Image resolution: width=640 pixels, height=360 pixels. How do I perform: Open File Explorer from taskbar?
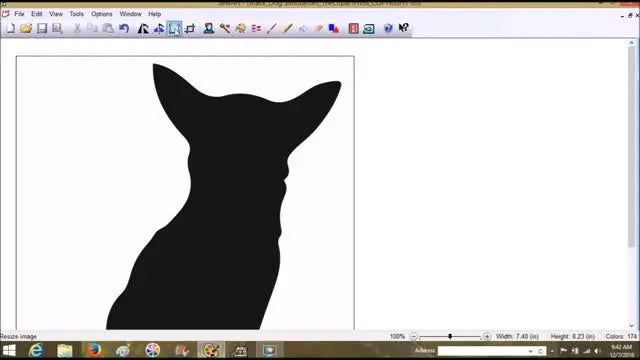(64, 350)
